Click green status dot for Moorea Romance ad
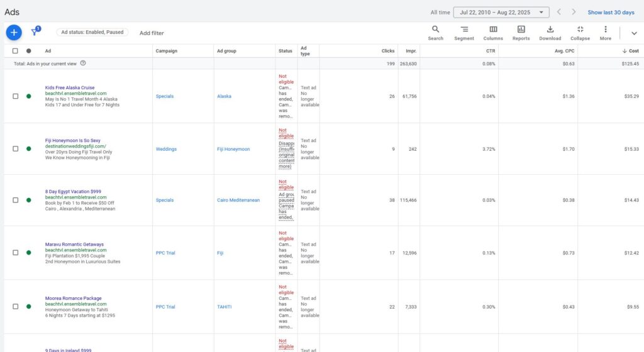 pyautogui.click(x=29, y=306)
